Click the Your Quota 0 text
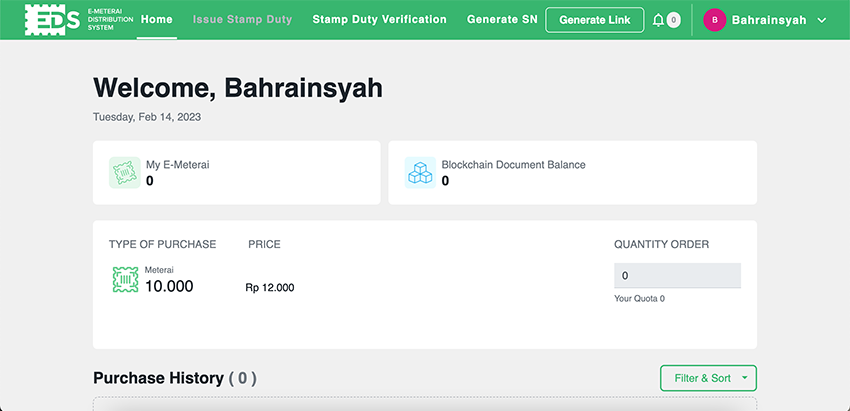 click(x=639, y=299)
